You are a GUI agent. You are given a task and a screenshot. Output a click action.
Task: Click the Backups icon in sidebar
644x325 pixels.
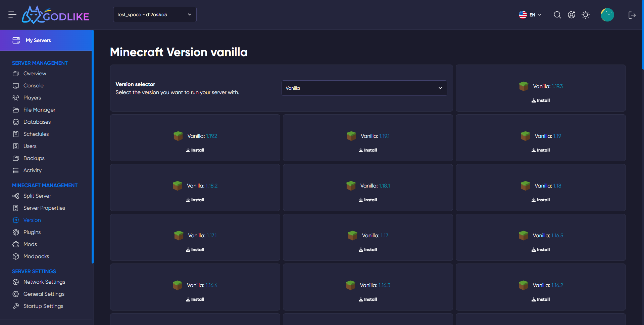16,158
